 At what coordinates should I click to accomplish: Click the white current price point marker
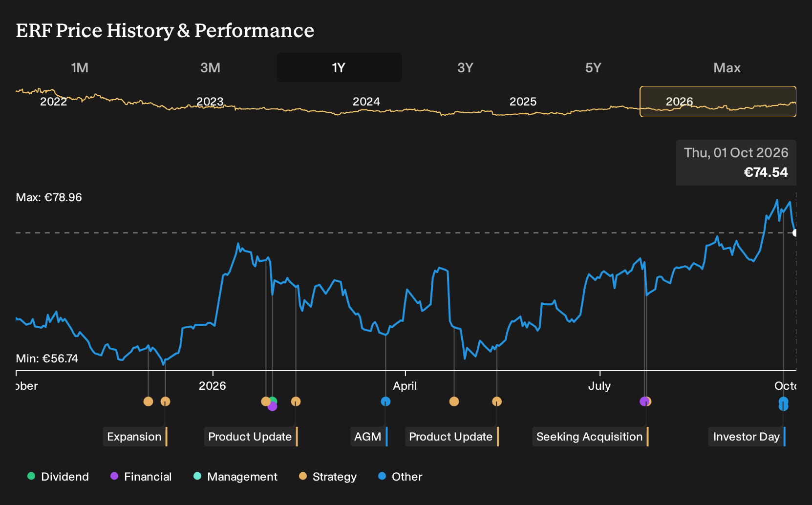[x=795, y=232]
